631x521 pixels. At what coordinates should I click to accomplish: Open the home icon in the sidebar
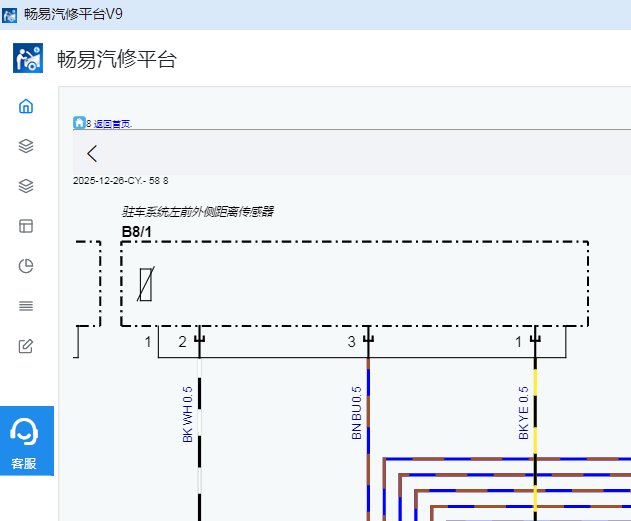26,106
